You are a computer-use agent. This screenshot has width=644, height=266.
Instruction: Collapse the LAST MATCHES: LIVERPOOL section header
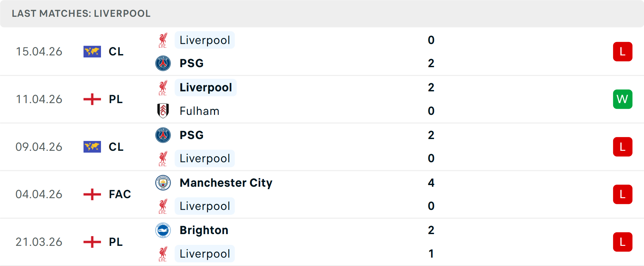pyautogui.click(x=80, y=13)
